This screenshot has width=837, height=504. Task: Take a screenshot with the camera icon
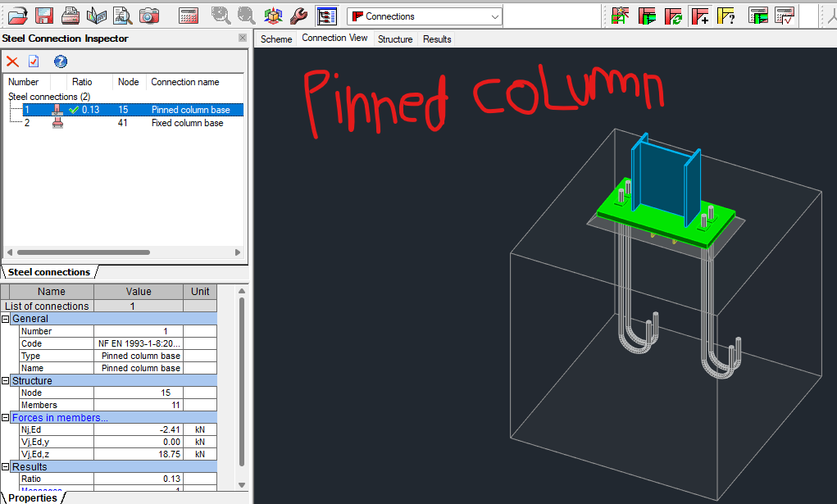click(x=150, y=14)
